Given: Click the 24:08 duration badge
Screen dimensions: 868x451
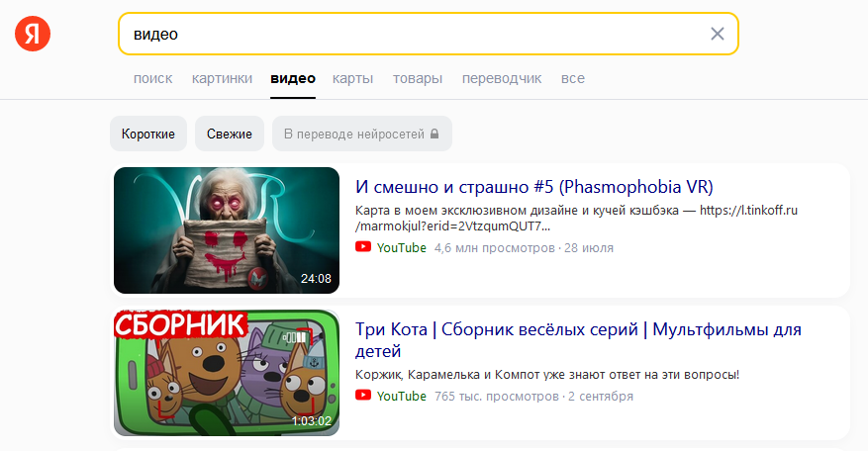Looking at the screenshot, I should (316, 278).
